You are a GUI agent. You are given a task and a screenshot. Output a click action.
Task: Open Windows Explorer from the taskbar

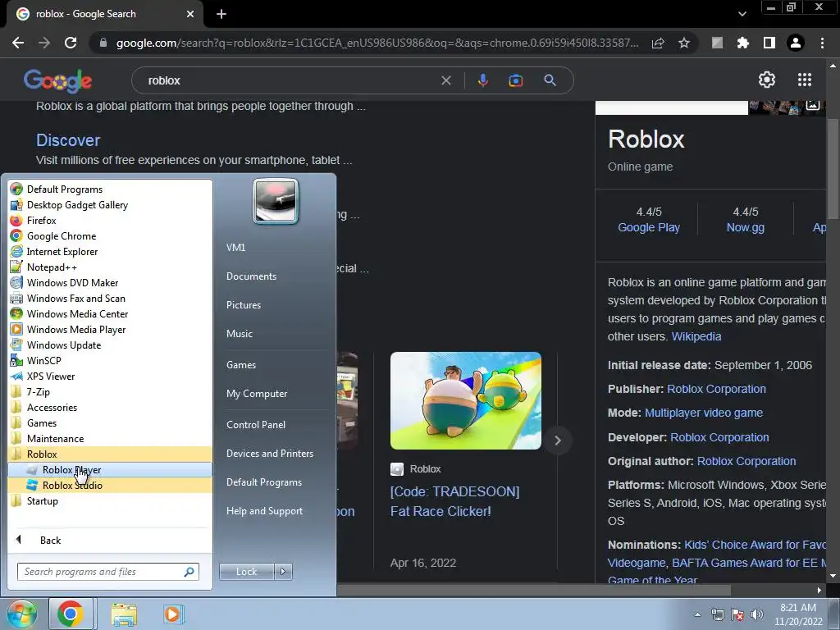pyautogui.click(x=125, y=614)
